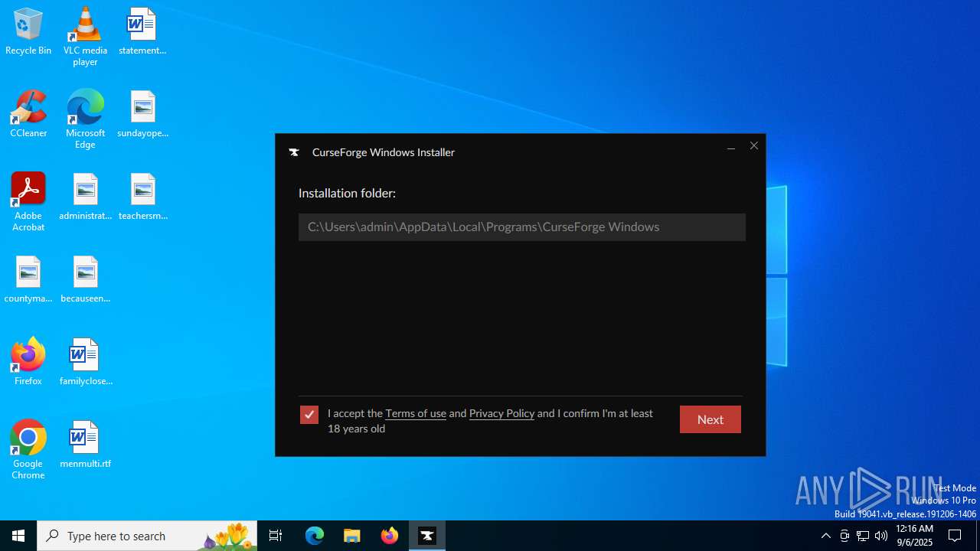Select the CCleaner desktop shortcut
This screenshot has height=551, width=980.
(x=28, y=114)
